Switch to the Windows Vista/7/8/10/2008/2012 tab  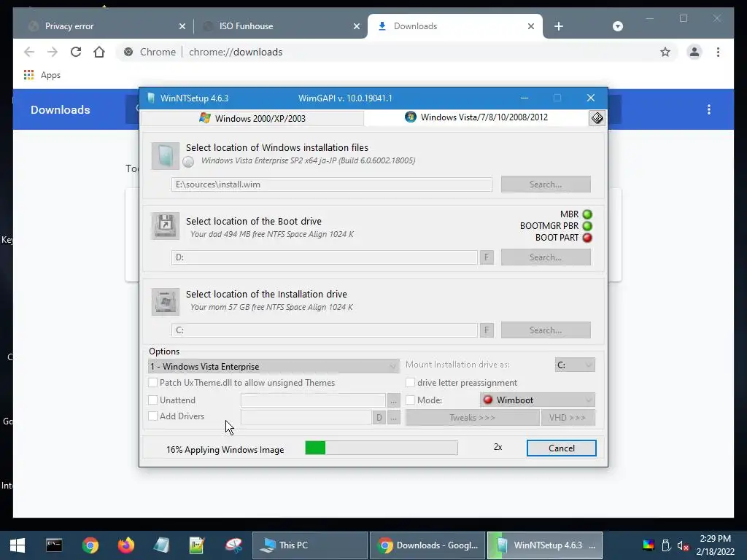point(476,117)
